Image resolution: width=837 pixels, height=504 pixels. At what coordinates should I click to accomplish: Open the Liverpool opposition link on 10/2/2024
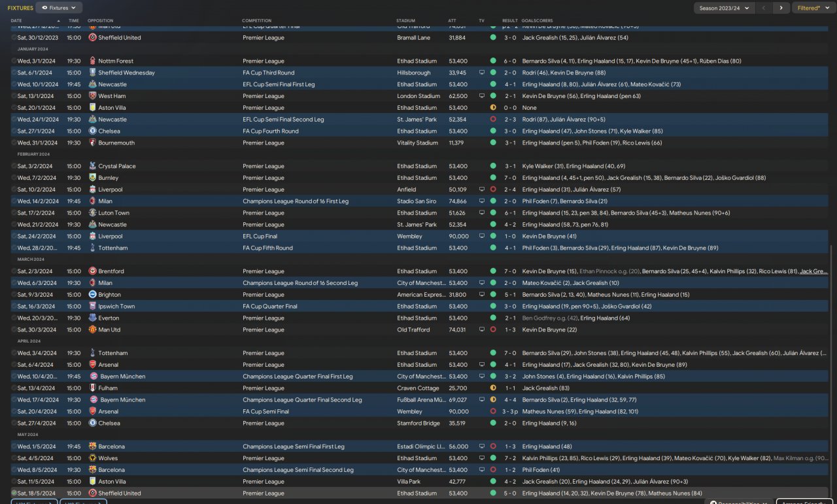point(111,190)
